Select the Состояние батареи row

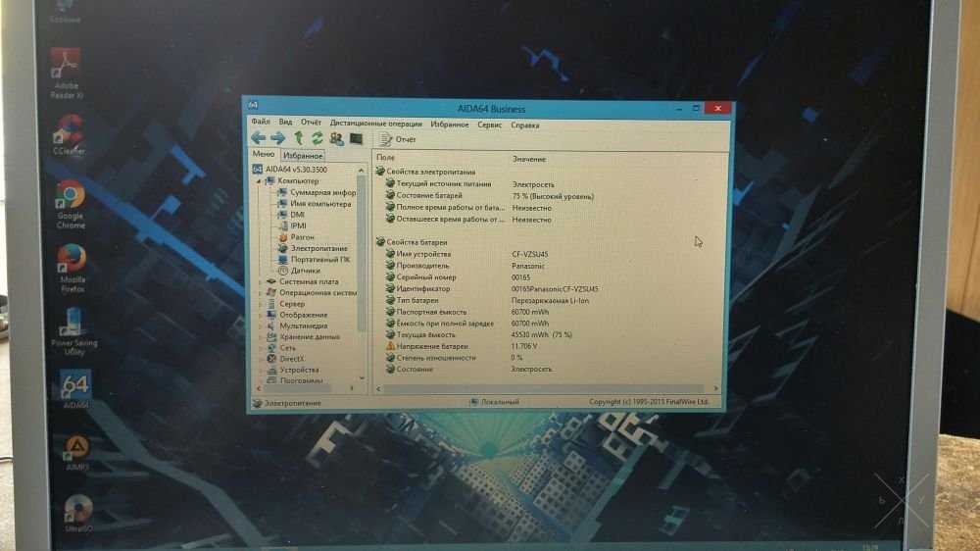coord(489,196)
